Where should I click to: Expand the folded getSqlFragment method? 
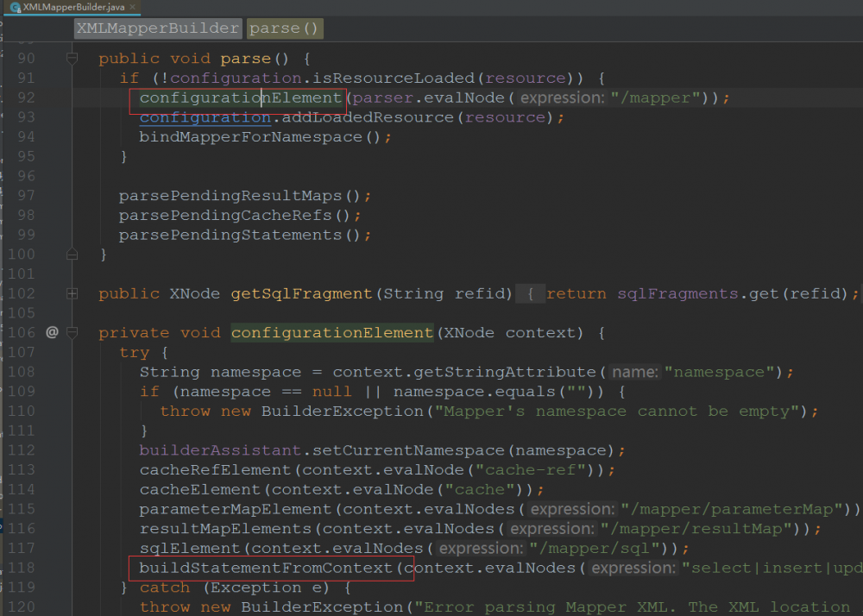(x=72, y=293)
